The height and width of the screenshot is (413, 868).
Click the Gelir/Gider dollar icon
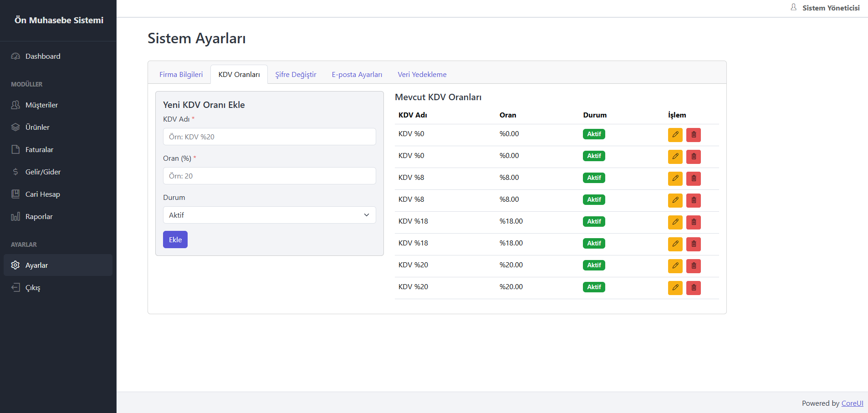pyautogui.click(x=15, y=172)
